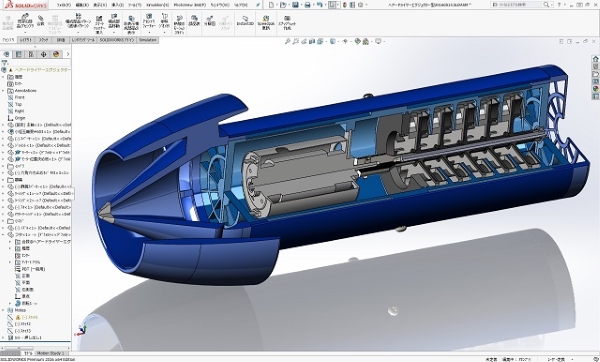600x362 pixels.
Task: Click the Save icon in the quick access toolbar
Action: (x=295, y=5)
